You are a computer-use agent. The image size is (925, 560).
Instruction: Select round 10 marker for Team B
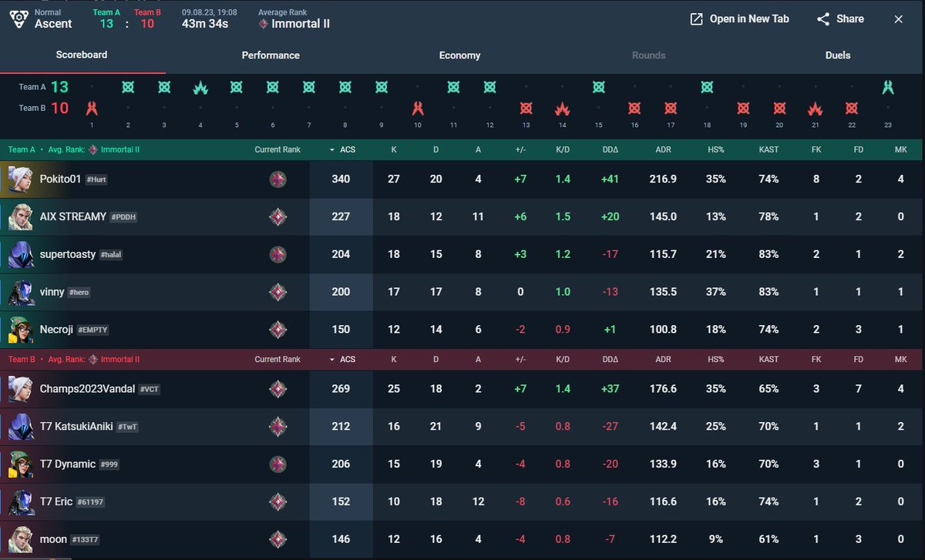pyautogui.click(x=418, y=108)
